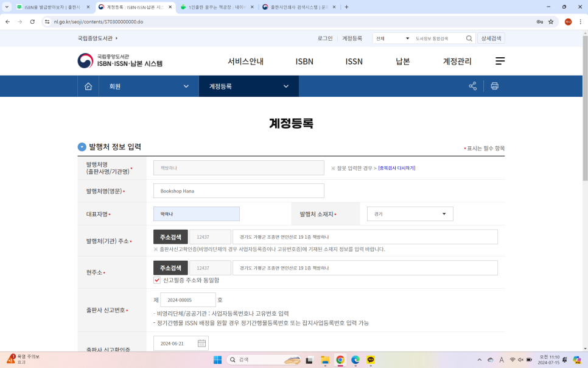Image resolution: width=588 pixels, height=368 pixels.
Task: Click the print icon in blue bar
Action: point(494,86)
